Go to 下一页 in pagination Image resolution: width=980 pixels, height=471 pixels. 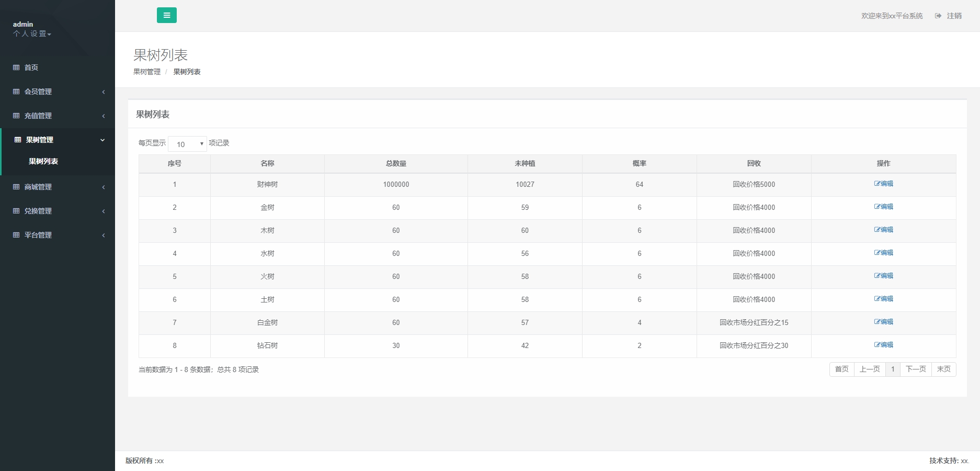click(916, 369)
